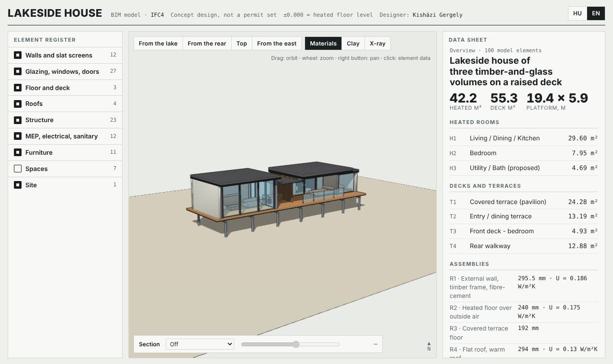Click the R1 External wall assembly entry

523,287
